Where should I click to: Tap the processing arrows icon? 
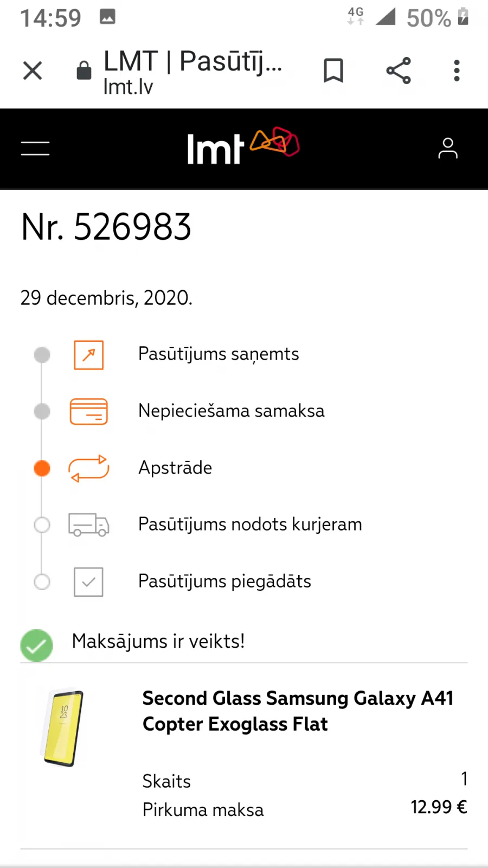tap(89, 468)
